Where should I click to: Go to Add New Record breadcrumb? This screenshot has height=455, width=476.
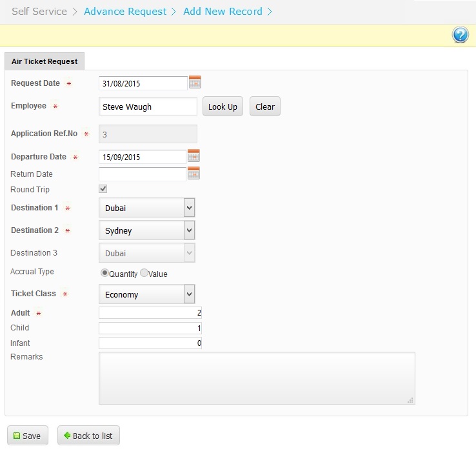[x=223, y=11]
